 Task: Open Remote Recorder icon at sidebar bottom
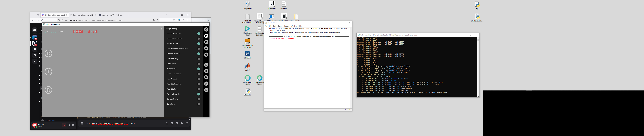pyautogui.click(x=206, y=90)
